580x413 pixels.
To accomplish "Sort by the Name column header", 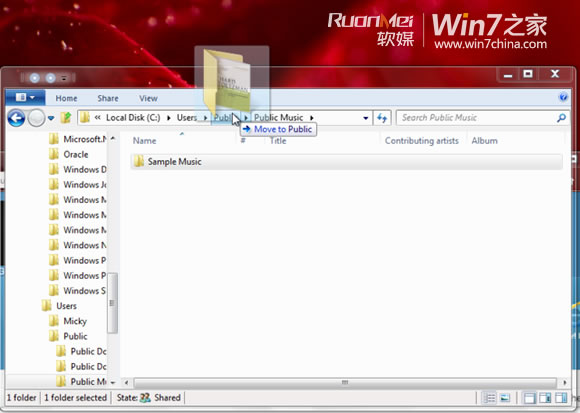I will point(144,141).
